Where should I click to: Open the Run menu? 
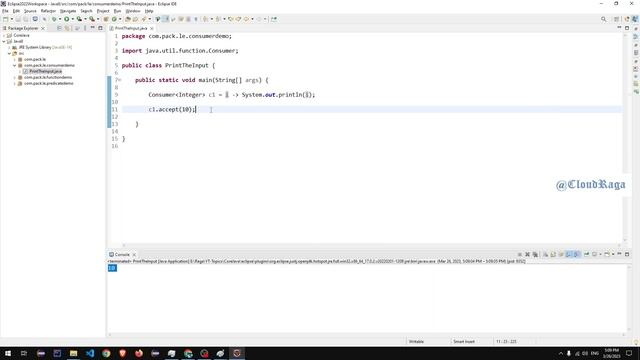(x=117, y=11)
